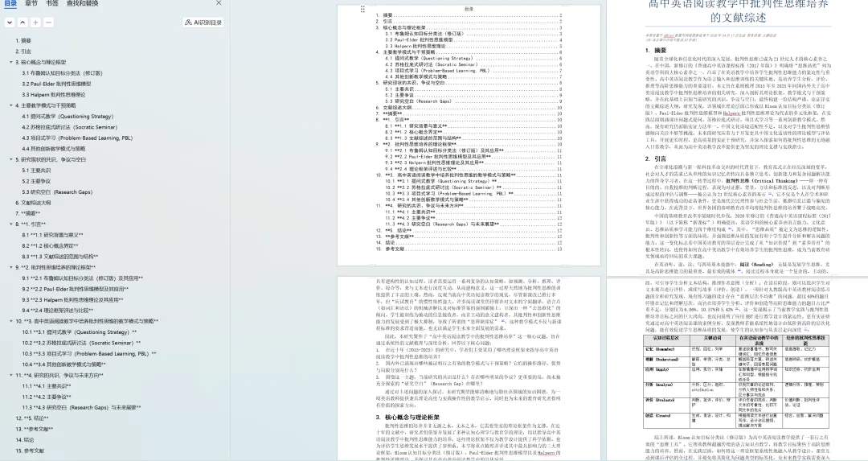Image resolution: width=868 pixels, height=461 pixels.
Task: Collapse the '4. 主要教学模式与干预策略' section
Action: click(x=10, y=105)
